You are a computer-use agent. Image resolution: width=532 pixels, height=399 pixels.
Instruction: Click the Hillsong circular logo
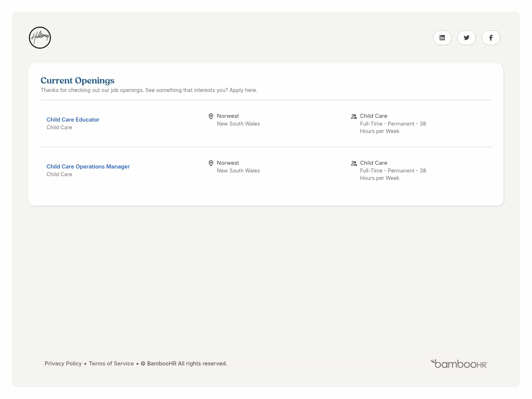(x=40, y=38)
